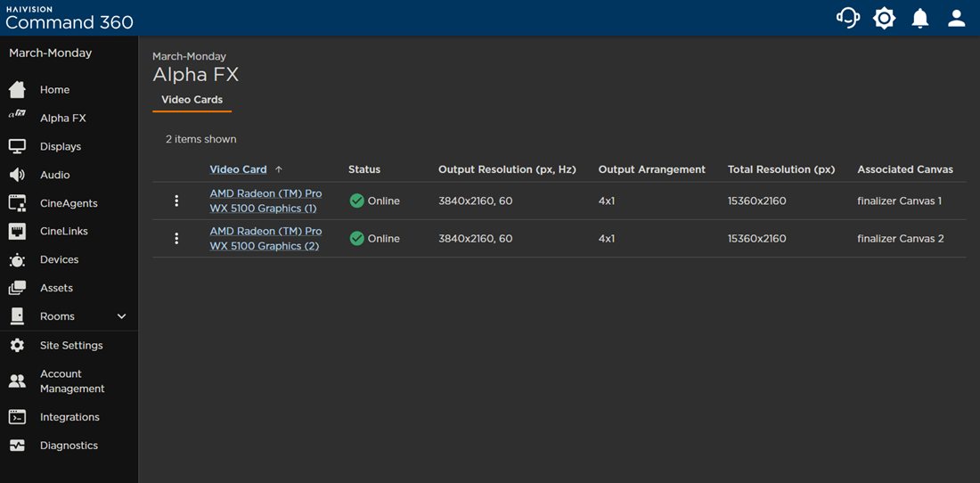Click the 2 items shown text
Image resolution: width=980 pixels, height=483 pixels.
pyautogui.click(x=200, y=139)
